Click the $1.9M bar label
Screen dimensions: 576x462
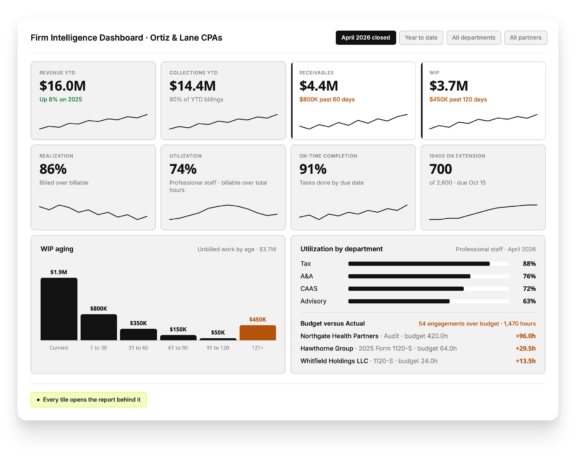(59, 272)
